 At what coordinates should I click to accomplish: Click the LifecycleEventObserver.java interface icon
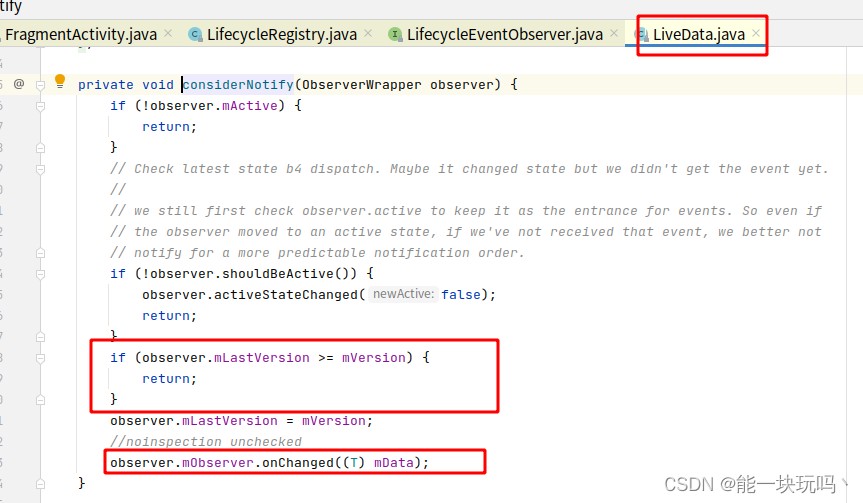click(395, 35)
